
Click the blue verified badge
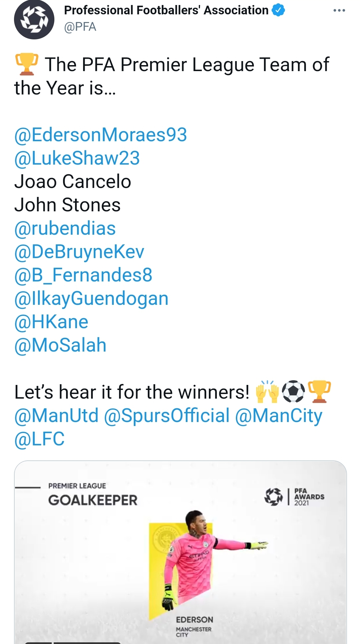278,10
